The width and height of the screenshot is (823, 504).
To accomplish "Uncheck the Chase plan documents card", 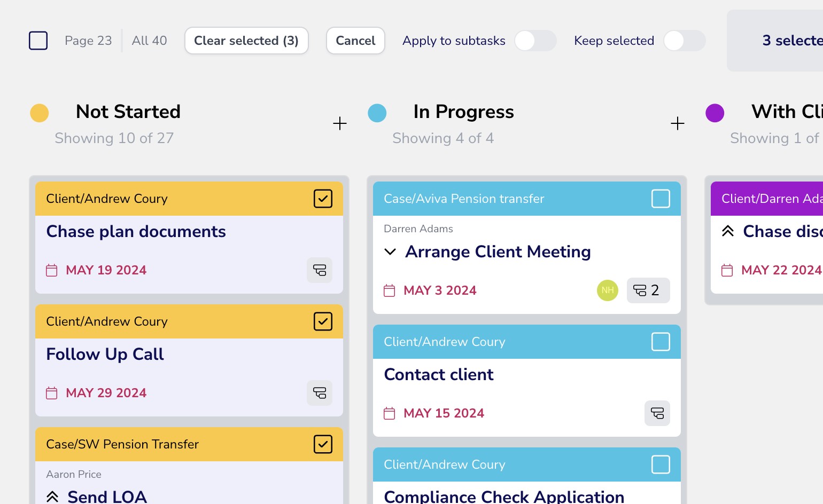I will (x=323, y=199).
